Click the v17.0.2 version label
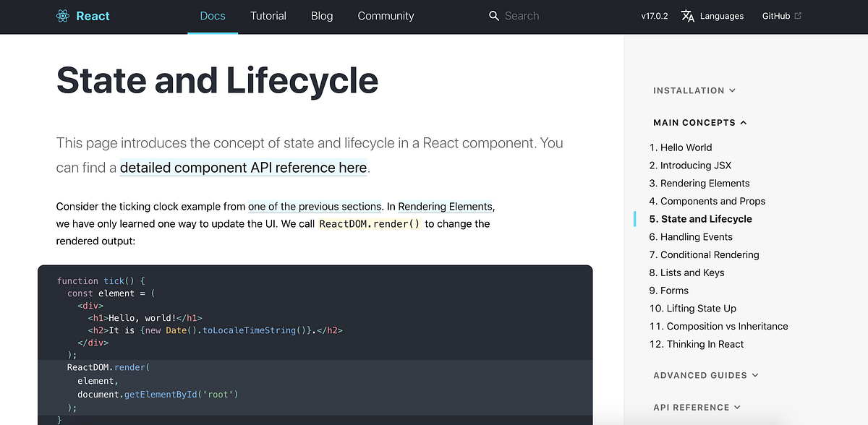The image size is (868, 425). 654,15
